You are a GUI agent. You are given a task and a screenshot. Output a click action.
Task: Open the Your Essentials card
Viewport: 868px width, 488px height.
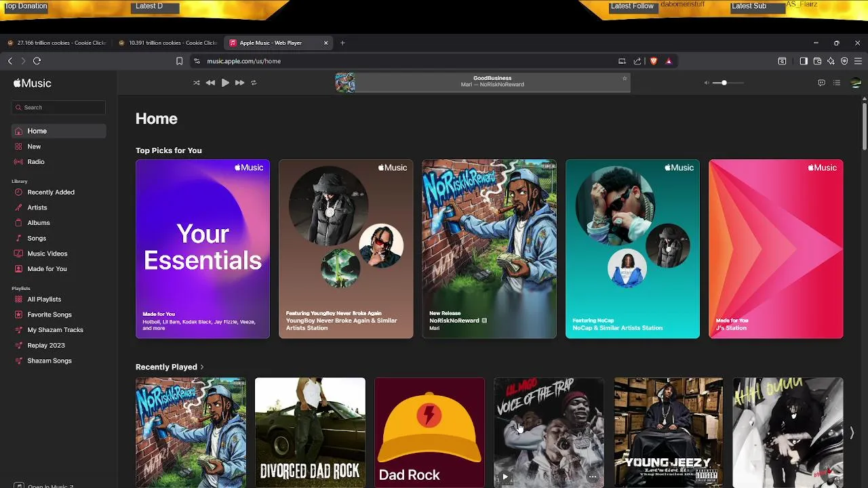tap(203, 249)
